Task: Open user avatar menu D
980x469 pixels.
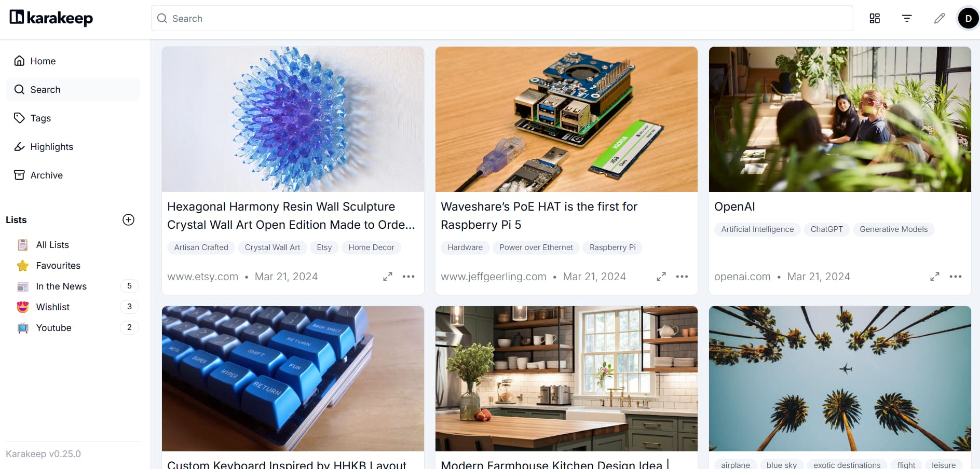Action: tap(969, 19)
